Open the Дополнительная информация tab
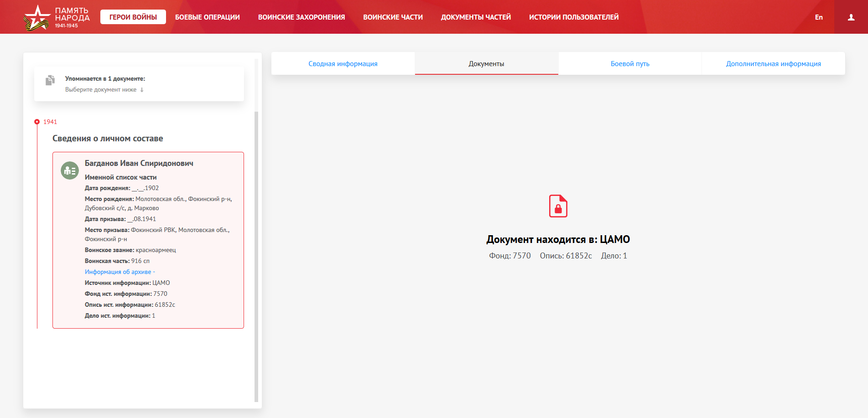This screenshot has width=868, height=418. pos(773,63)
